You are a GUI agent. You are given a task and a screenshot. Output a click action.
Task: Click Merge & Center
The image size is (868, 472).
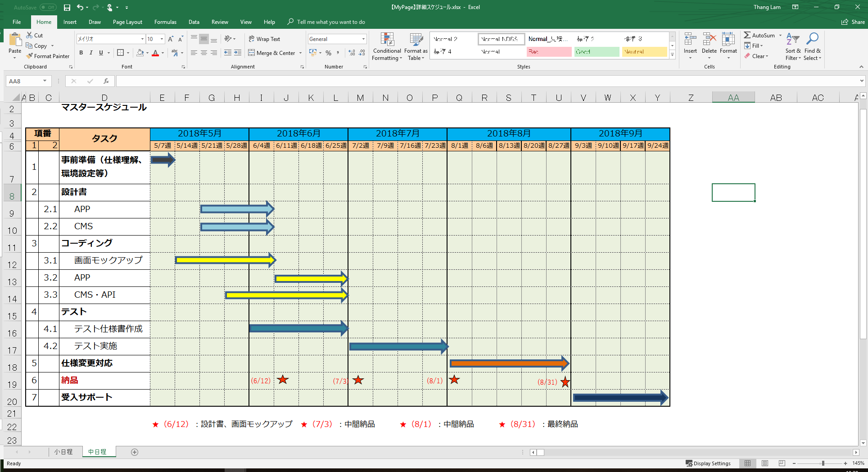point(272,53)
